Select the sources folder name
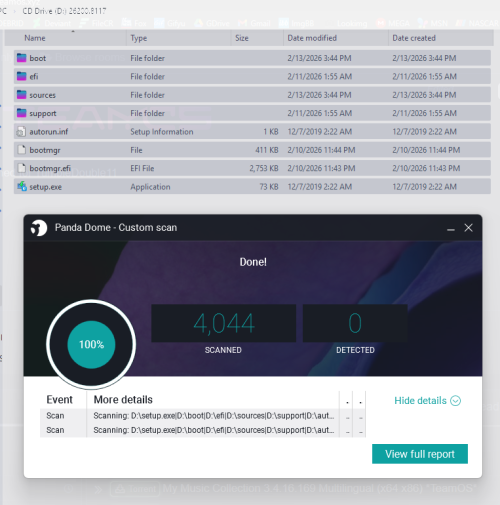The height and width of the screenshot is (505, 500). (x=42, y=95)
